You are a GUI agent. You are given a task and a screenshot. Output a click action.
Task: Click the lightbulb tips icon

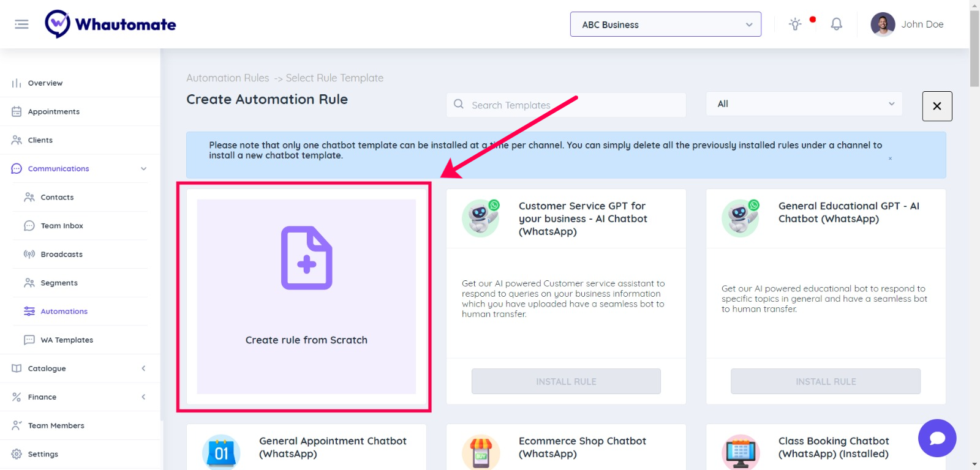(795, 24)
